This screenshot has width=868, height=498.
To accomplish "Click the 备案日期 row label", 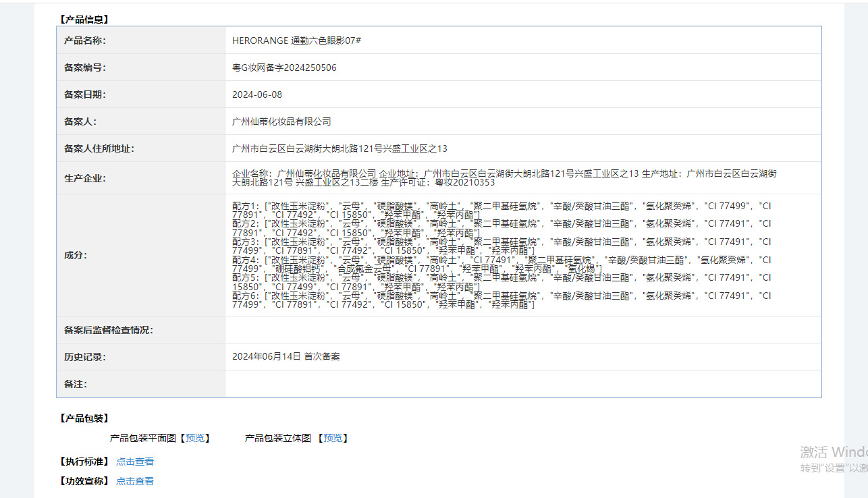I will (85, 94).
